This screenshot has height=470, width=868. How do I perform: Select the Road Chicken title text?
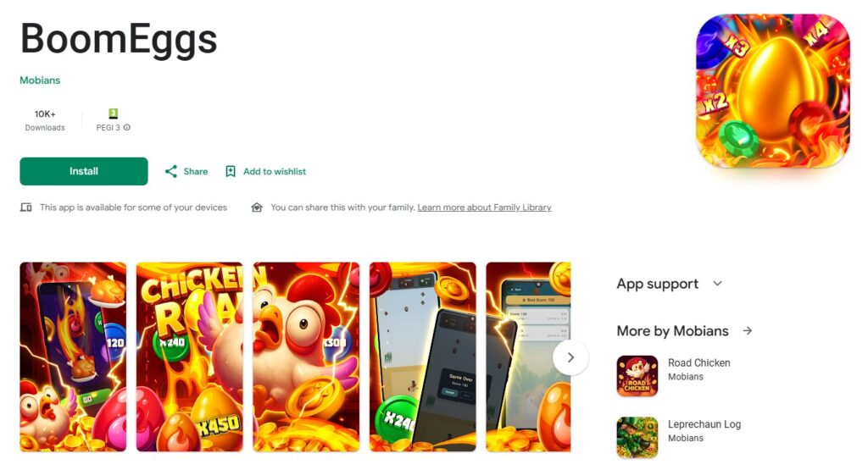698,362
